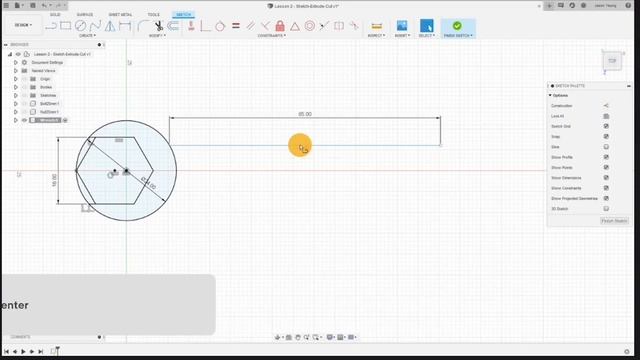The height and width of the screenshot is (360, 640).
Task: Enable the Slice checkbox
Action: (x=606, y=147)
